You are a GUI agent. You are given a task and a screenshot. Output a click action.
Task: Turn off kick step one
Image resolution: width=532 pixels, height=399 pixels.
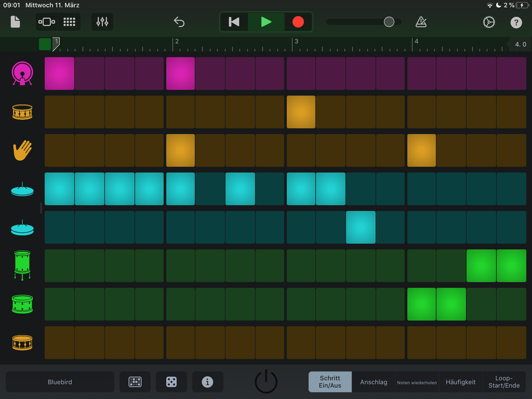coord(59,73)
